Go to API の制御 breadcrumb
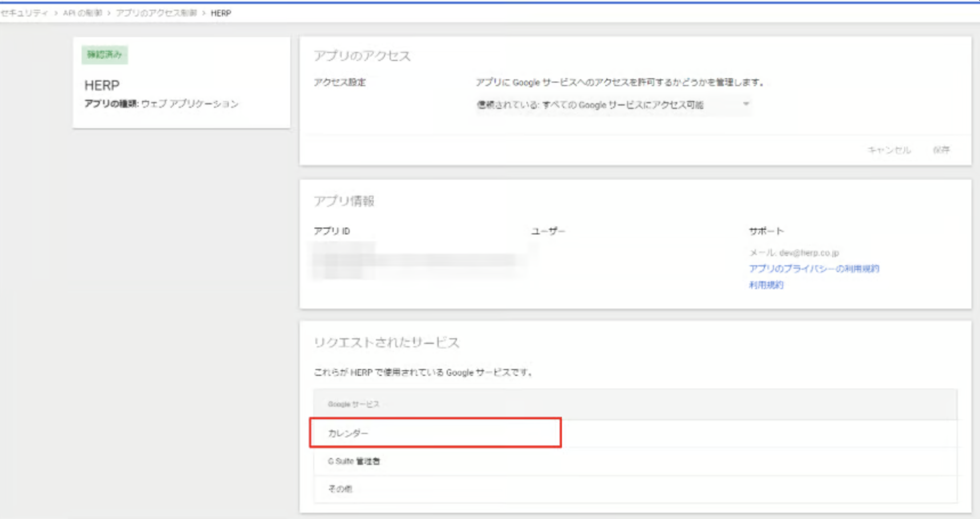This screenshot has width=980, height=519. pyautogui.click(x=82, y=13)
